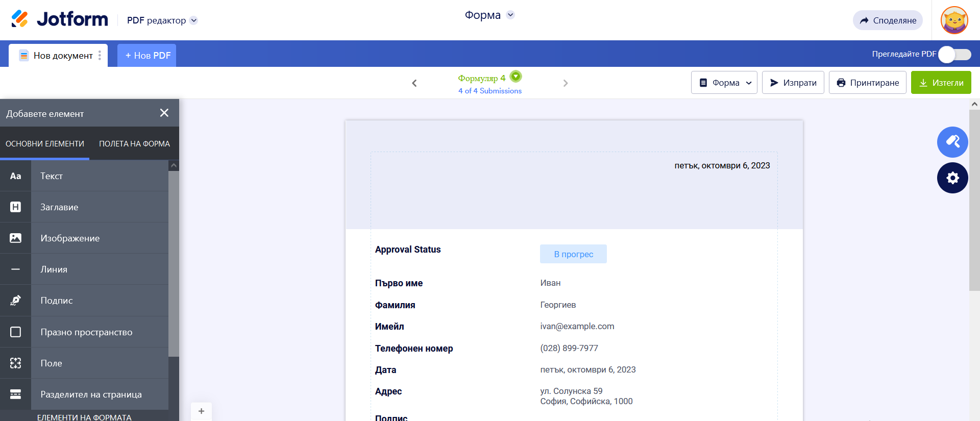
Task: Go to the next submission
Action: point(566,83)
